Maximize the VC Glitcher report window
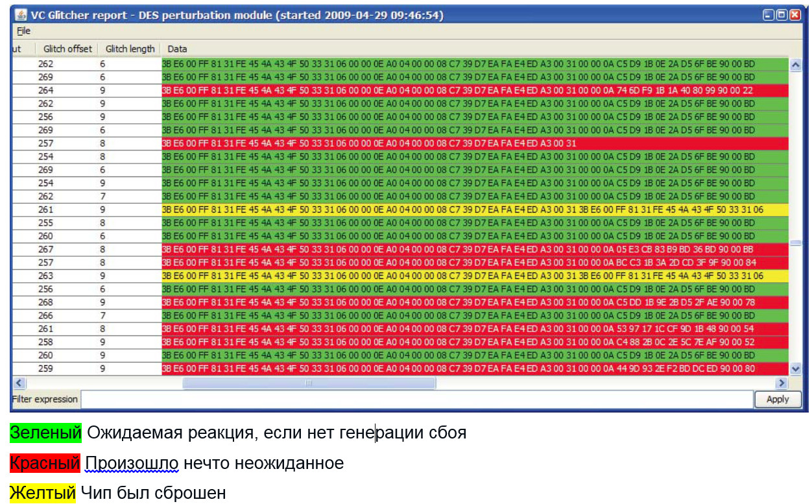Image resolution: width=812 pixels, height=504 pixels. 782,15
